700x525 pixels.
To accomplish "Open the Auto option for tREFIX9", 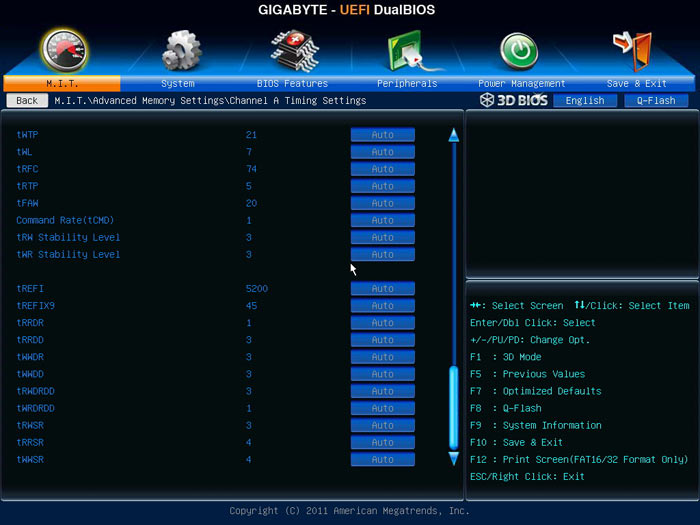I will 383,306.
